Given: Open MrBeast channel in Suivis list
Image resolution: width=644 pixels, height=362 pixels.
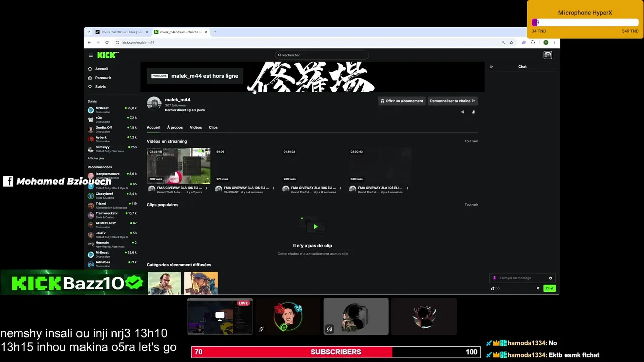Looking at the screenshot, I should [x=112, y=110].
